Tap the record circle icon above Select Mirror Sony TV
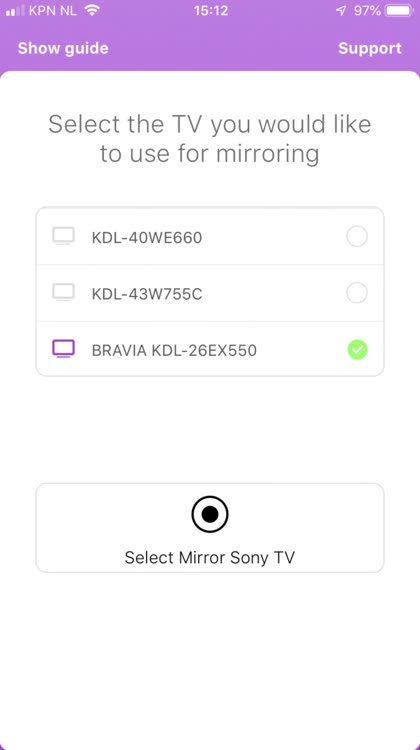 tap(210, 514)
